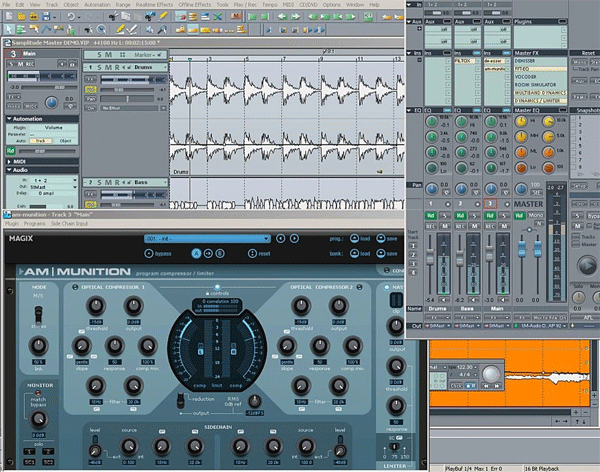Mute Drums channel in mixer
The width and height of the screenshot is (600, 472).
[445, 226]
